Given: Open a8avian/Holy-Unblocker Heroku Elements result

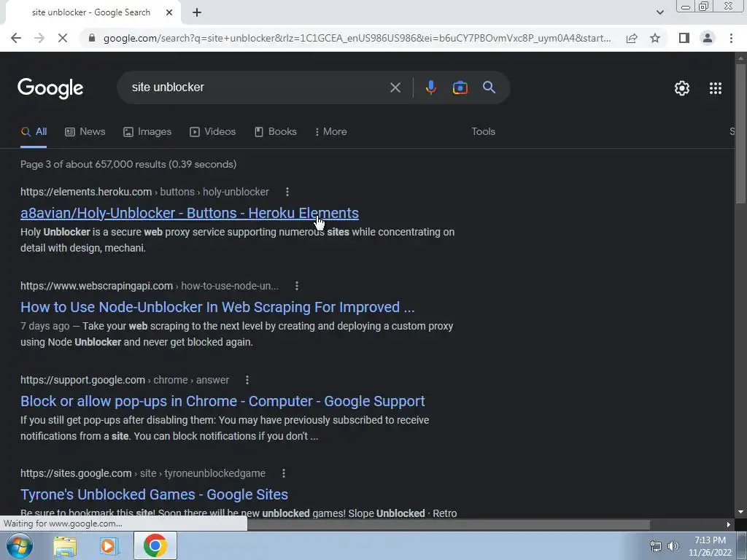Looking at the screenshot, I should point(190,213).
